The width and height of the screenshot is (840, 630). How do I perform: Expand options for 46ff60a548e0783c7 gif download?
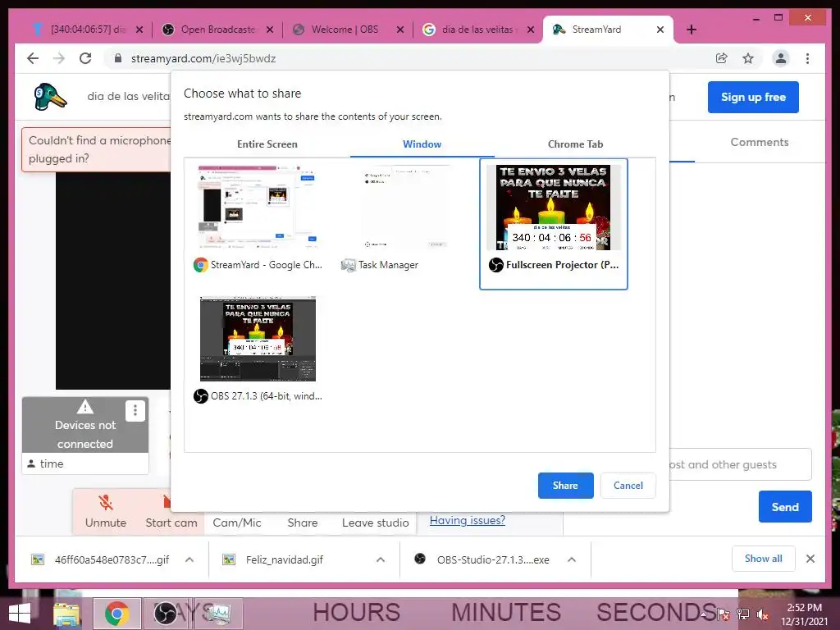[189, 559]
